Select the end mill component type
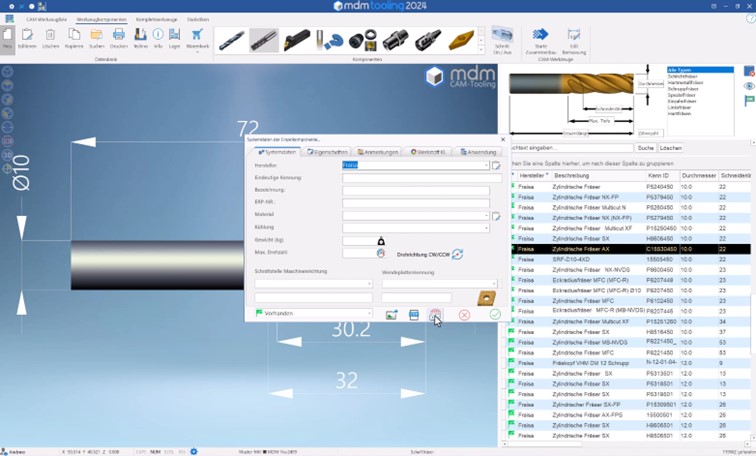This screenshot has width=756, height=456. click(264, 40)
